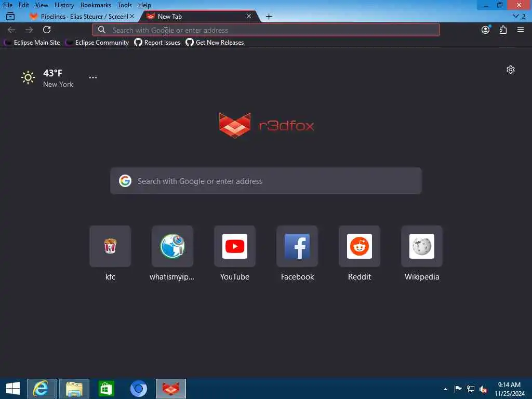This screenshot has width=532, height=399.
Task: Open the hamburger application menu
Action: pos(521,30)
